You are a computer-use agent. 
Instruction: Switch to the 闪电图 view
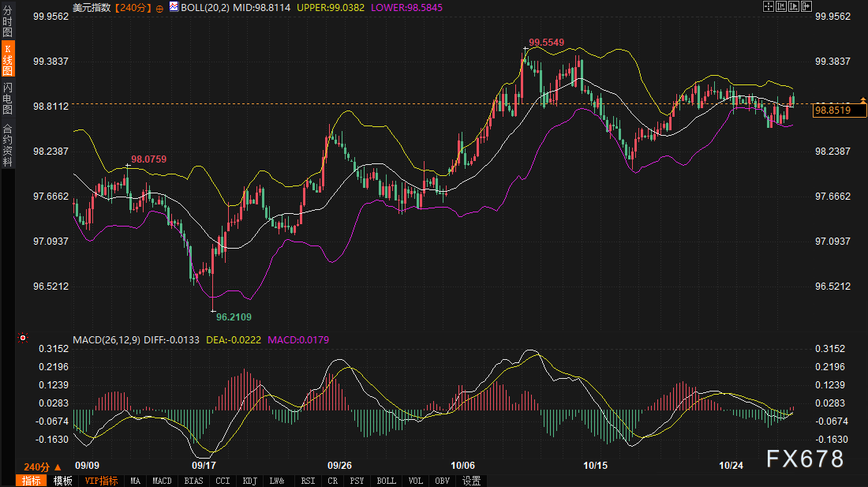coord(8,98)
